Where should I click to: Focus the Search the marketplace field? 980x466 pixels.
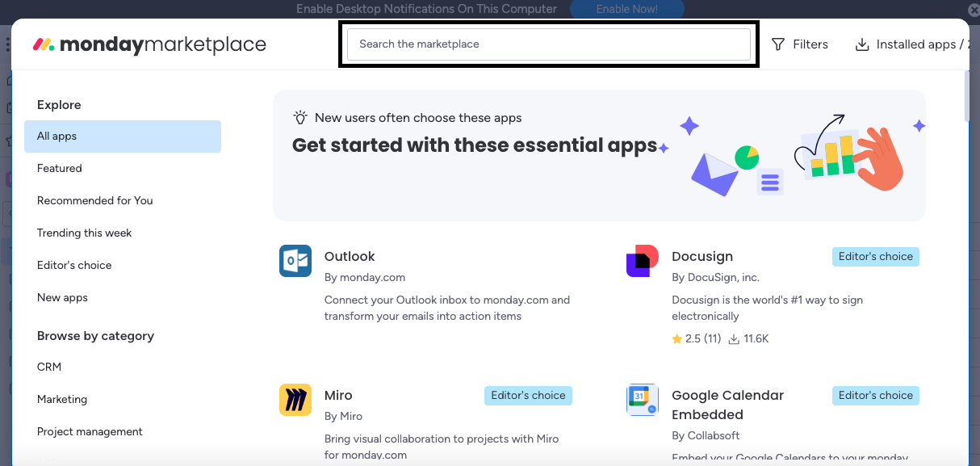549,44
